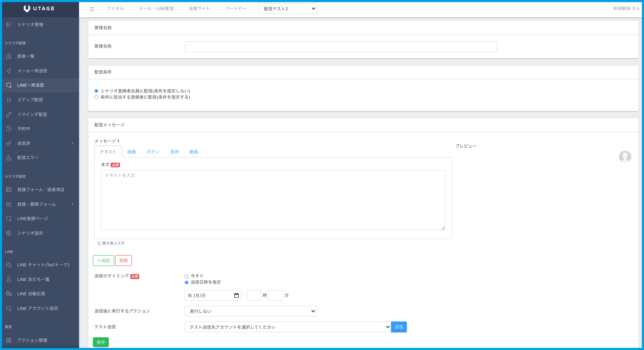Expand the テスト送信先アカウント dropdown
The width and height of the screenshot is (644, 350).
(x=287, y=327)
